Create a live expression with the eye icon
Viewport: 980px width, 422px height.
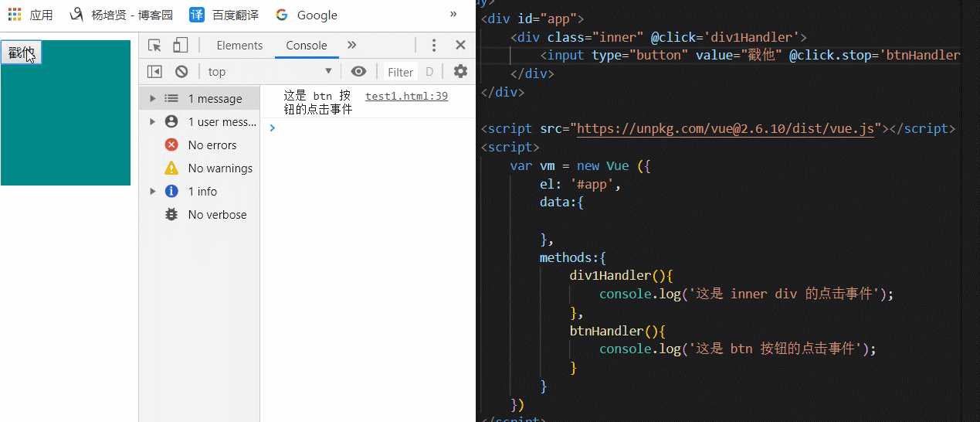pos(358,72)
